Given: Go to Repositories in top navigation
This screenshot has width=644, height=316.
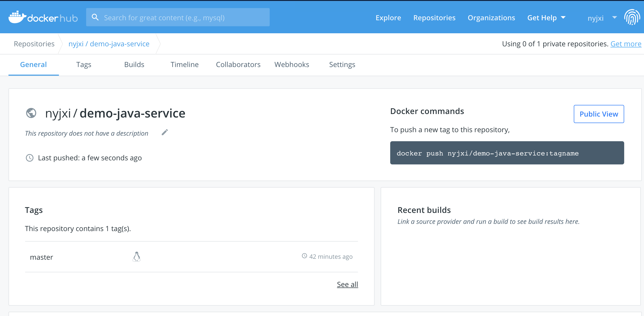Looking at the screenshot, I should point(434,18).
